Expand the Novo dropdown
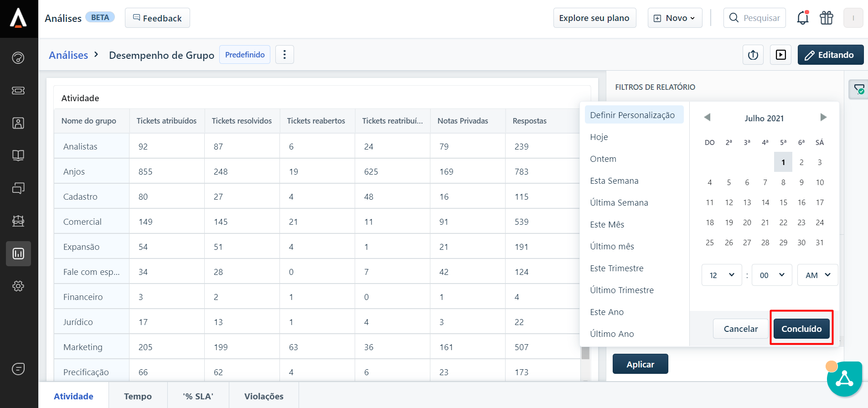Viewport: 868px width, 408px height. tap(675, 18)
